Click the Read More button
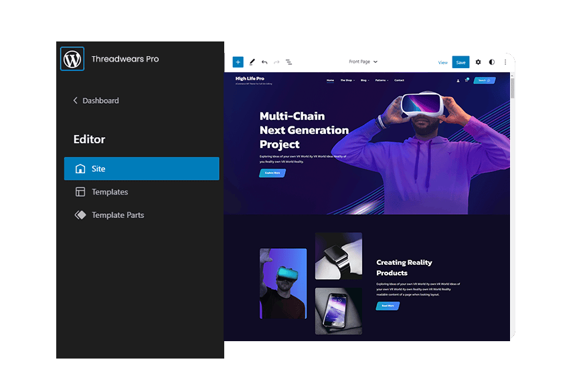This screenshot has width=579, height=392. point(388,306)
